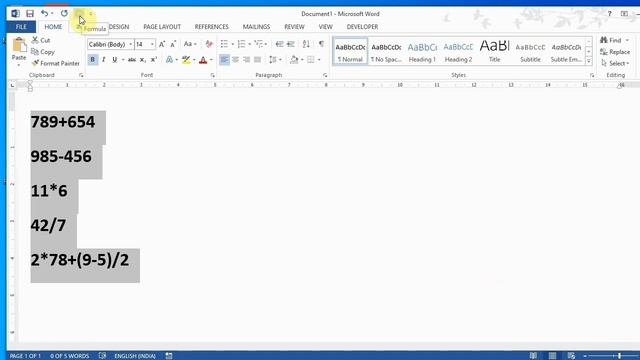This screenshot has height=360, width=640.
Task: Switch to the PAGE LAYOUT tab
Action: [162, 27]
